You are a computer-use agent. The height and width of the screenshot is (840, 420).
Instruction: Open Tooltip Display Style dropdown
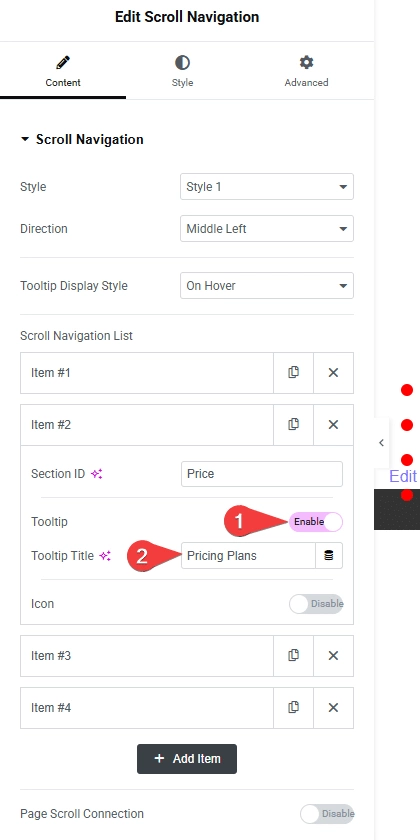click(267, 286)
